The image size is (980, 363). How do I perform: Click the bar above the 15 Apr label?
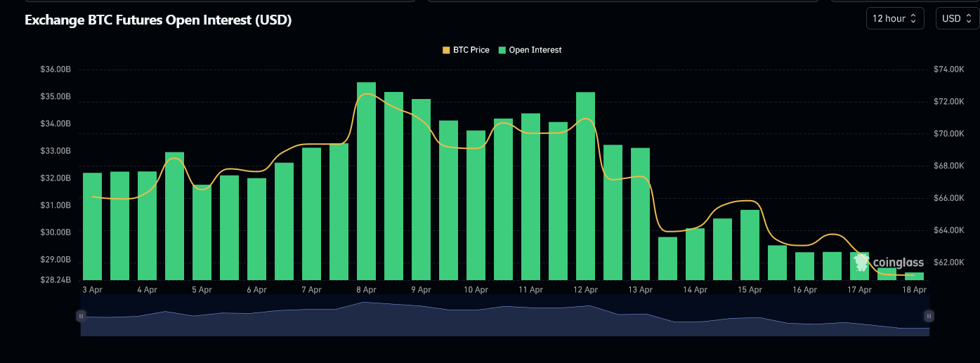point(750,245)
